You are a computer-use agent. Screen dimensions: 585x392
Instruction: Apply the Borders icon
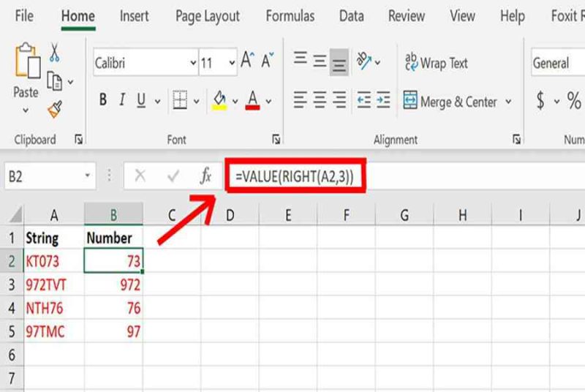click(180, 100)
